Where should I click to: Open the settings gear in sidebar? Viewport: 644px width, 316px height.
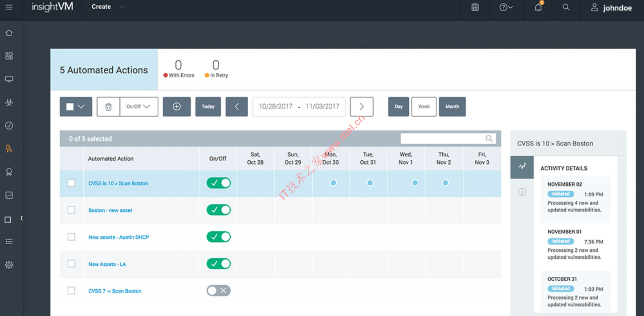9,265
